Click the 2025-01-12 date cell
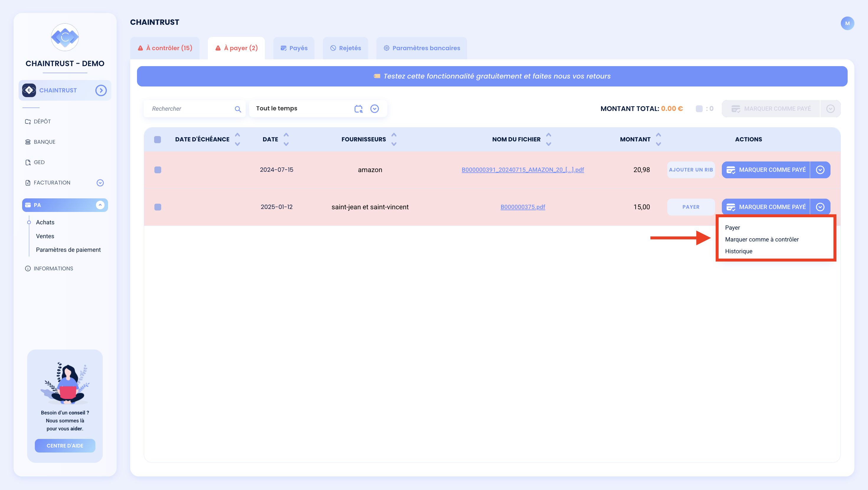Screen dimensions: 868x490 click(x=277, y=207)
